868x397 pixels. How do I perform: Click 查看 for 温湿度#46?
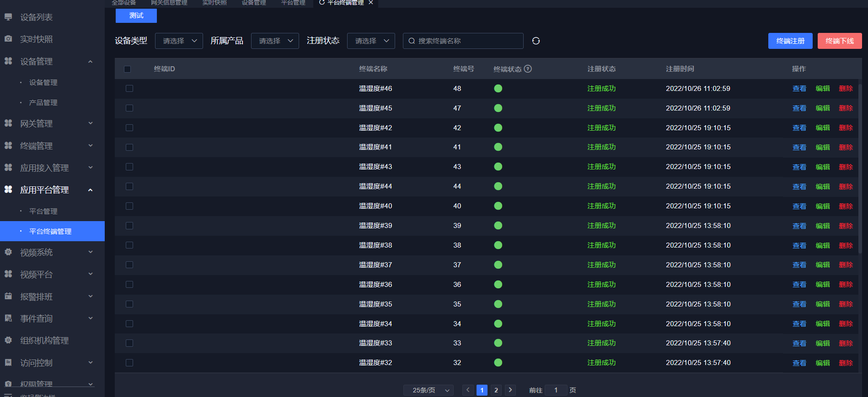[799, 89]
